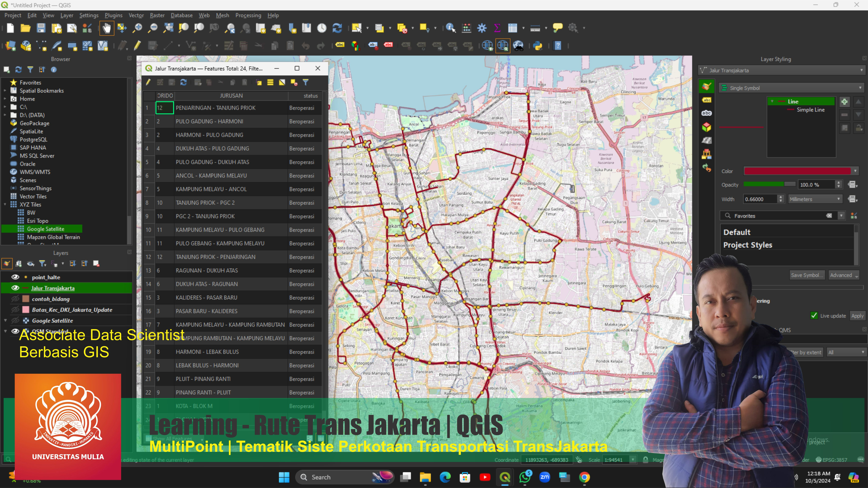Open the Project menu
The image size is (868, 488).
[13, 15]
